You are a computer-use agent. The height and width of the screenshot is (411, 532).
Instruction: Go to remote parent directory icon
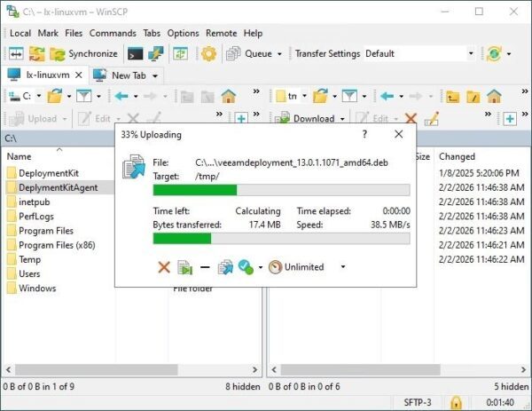pyautogui.click(x=452, y=97)
